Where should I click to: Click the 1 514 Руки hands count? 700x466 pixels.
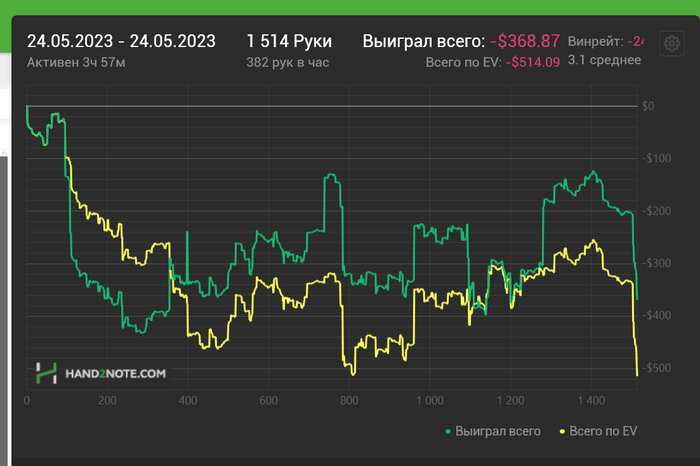289,41
